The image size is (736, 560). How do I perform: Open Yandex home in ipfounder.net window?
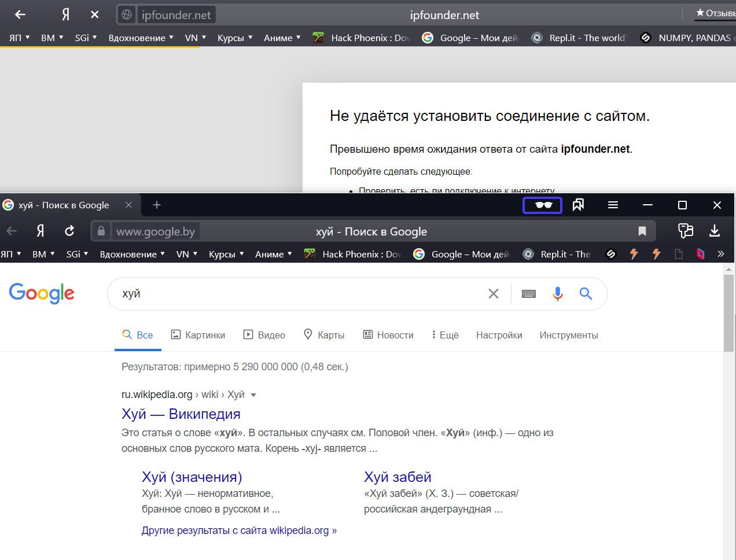click(x=65, y=14)
